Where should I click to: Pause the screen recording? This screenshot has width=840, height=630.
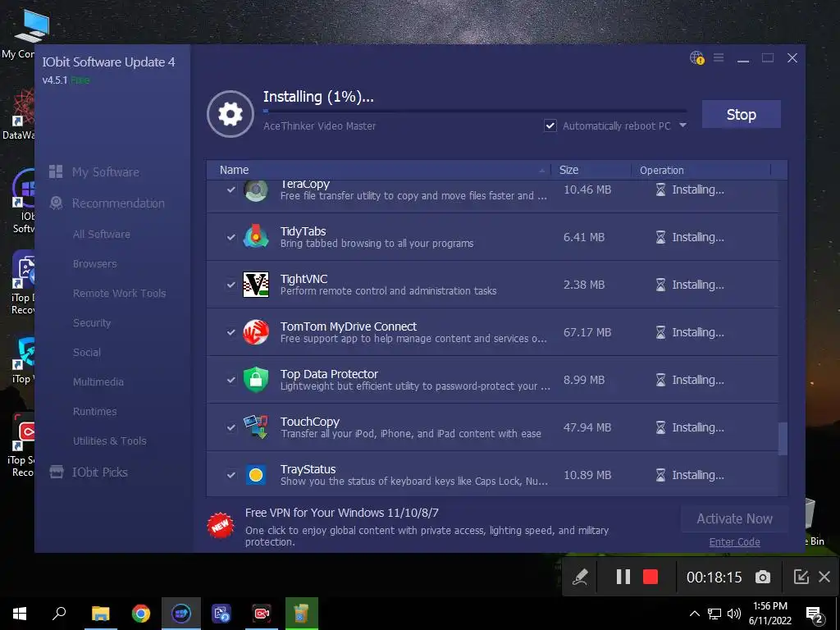coord(623,577)
